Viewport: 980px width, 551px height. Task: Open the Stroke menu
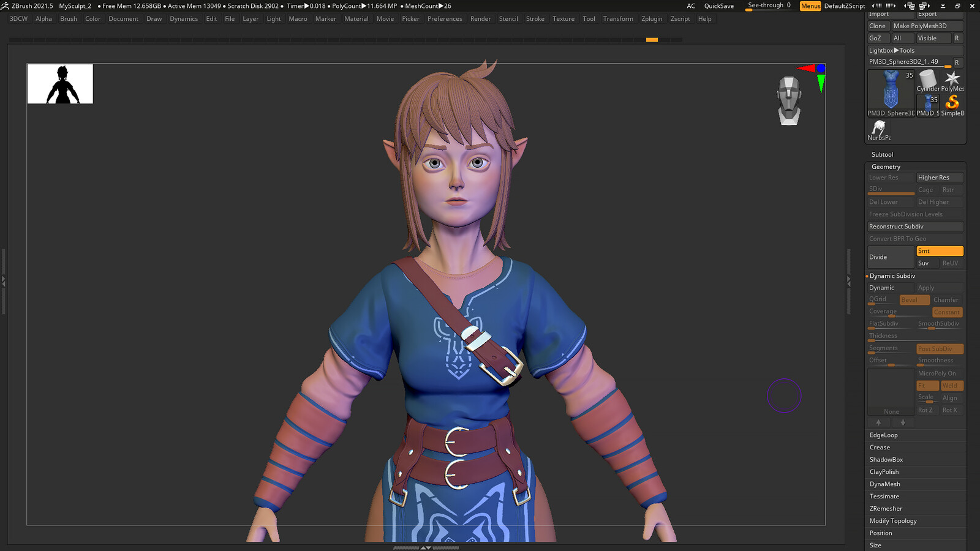pos(535,19)
